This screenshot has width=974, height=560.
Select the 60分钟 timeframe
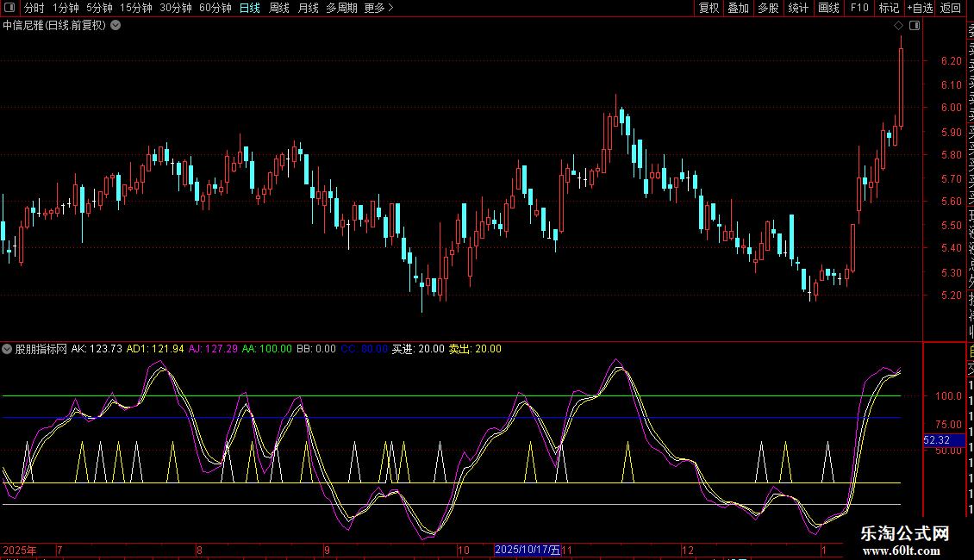[x=215, y=8]
